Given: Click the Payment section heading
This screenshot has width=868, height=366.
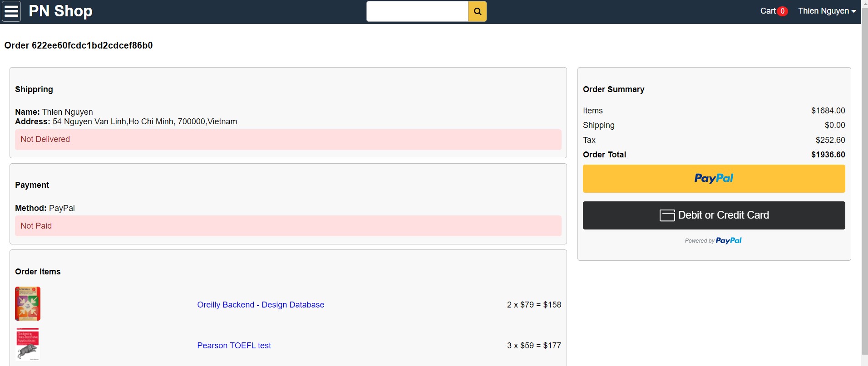Looking at the screenshot, I should pyautogui.click(x=32, y=185).
